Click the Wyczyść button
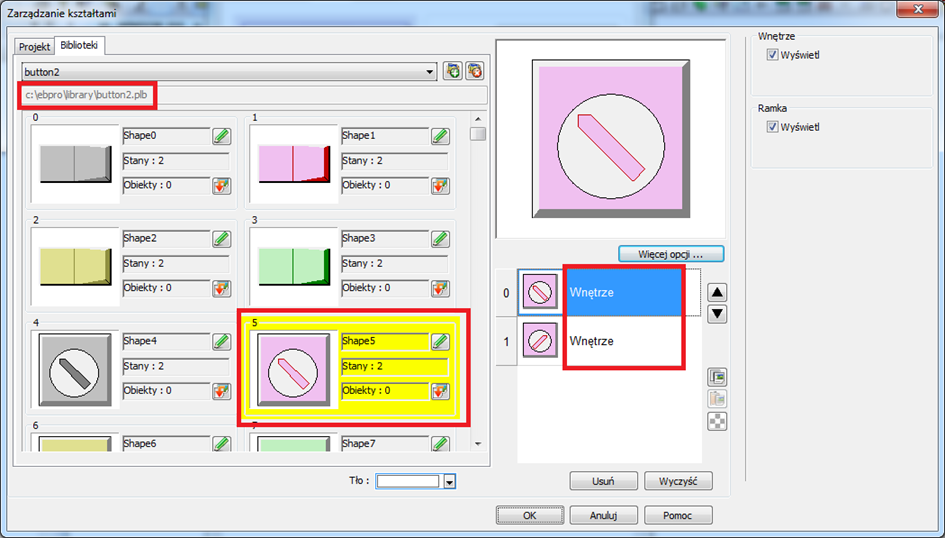 point(678,481)
